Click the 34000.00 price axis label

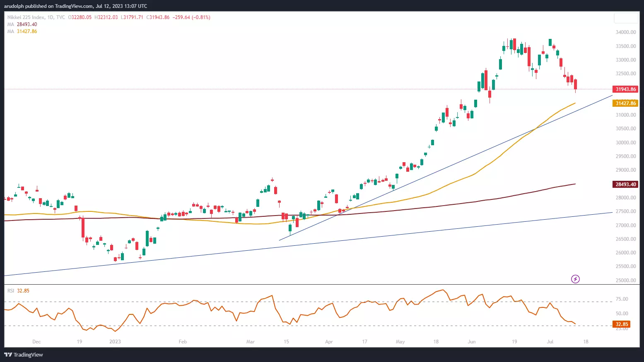point(626,32)
